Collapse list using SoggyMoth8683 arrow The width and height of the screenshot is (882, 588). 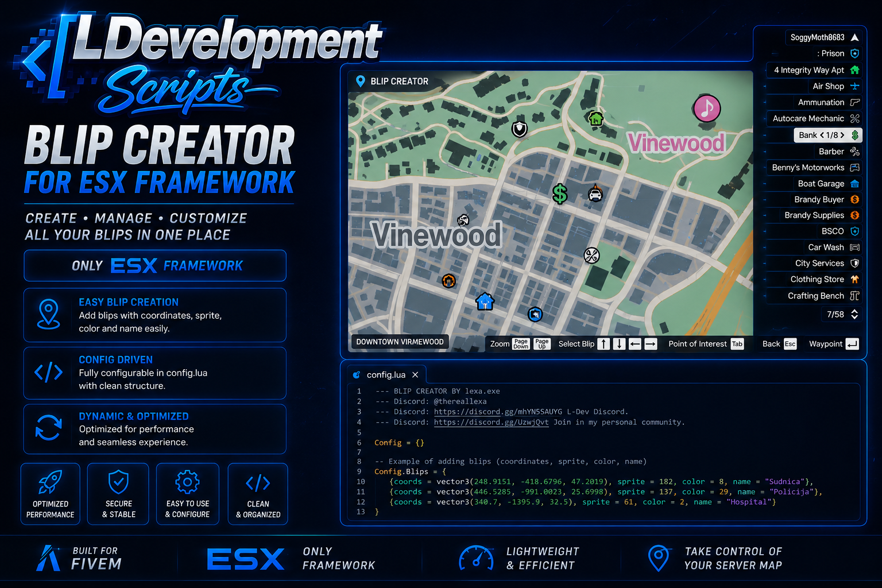point(854,37)
